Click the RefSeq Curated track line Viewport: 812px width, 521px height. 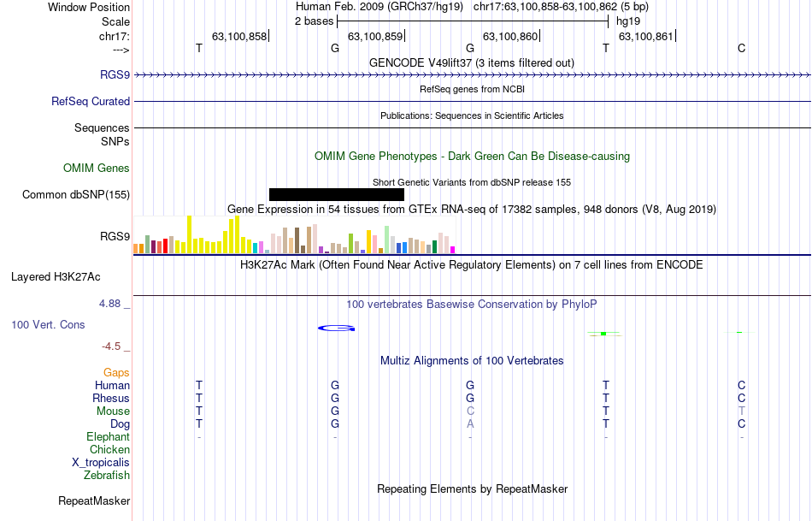473,102
